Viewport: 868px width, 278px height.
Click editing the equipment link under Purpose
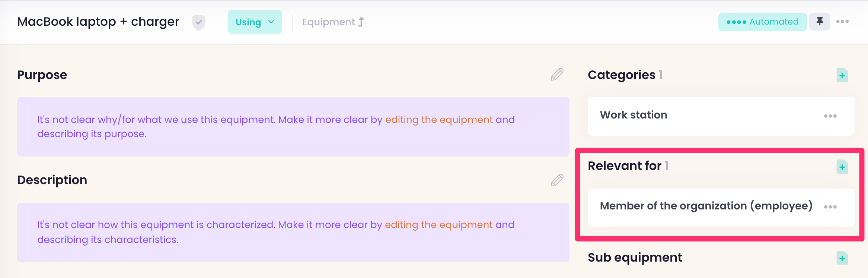439,120
